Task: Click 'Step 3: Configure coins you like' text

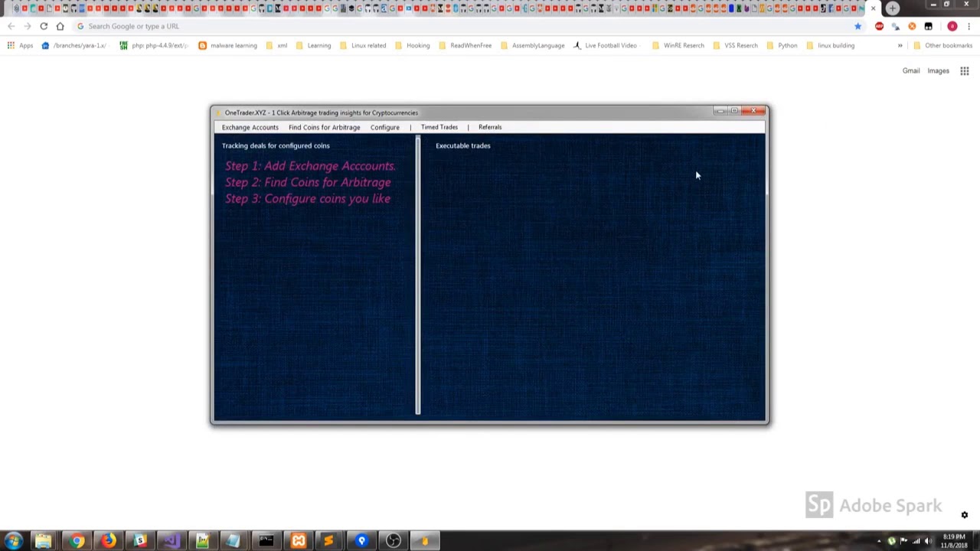Action: (x=308, y=199)
